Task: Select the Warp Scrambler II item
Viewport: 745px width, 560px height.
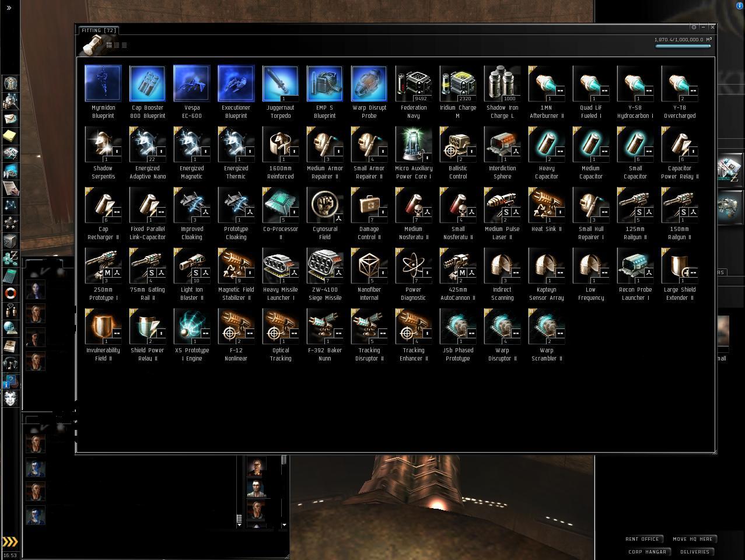Action: coord(547,334)
